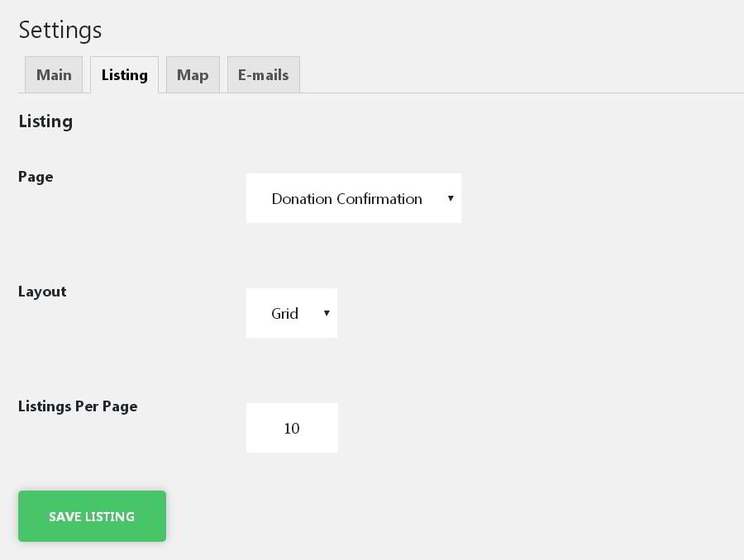Click the value 10 in the number field

(292, 429)
